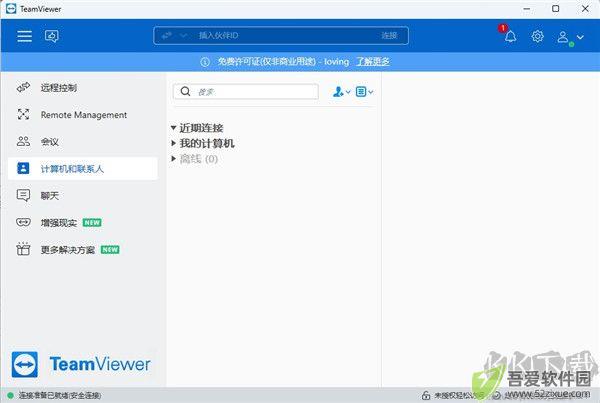Select 远程控制 in the sidebar
The height and width of the screenshot is (403, 600).
pyautogui.click(x=83, y=88)
